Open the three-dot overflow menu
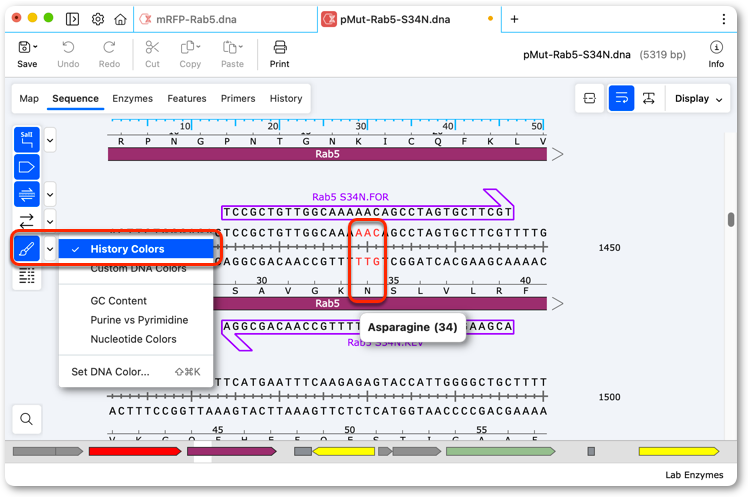 (724, 19)
